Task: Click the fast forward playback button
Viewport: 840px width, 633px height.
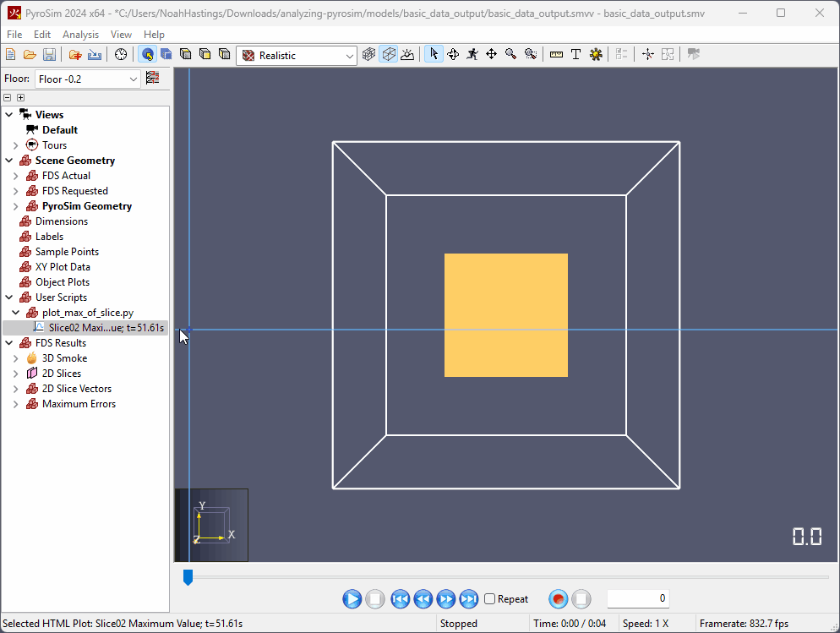Action: 446,598
